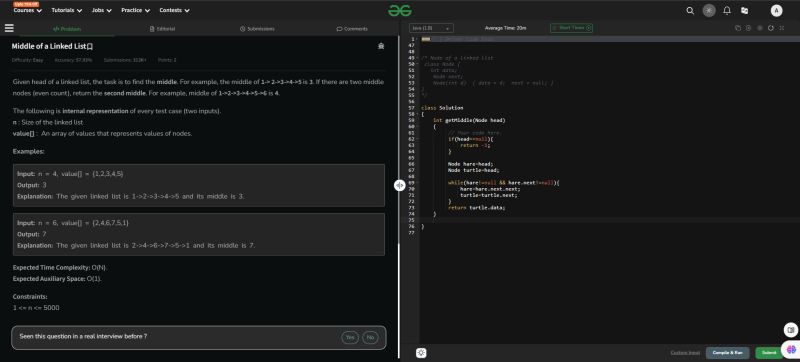Switch to the Editorial tab
Screen dimensions: 800x362
point(162,29)
